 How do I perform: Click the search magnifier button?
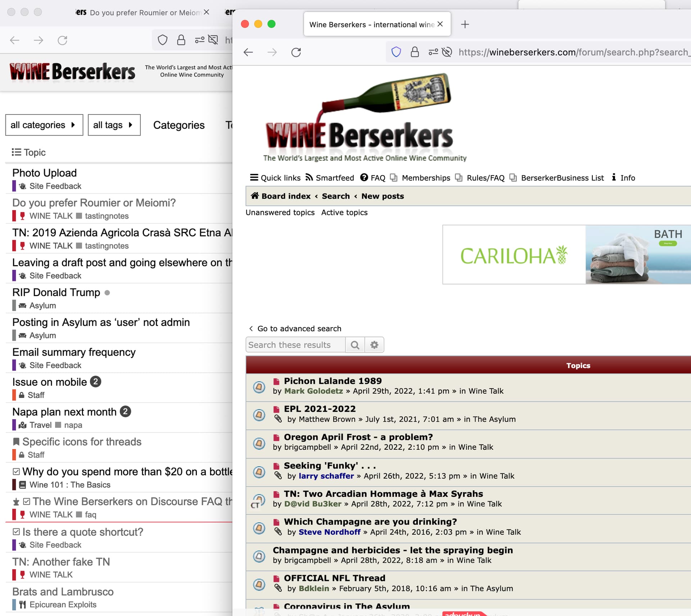[x=355, y=345]
